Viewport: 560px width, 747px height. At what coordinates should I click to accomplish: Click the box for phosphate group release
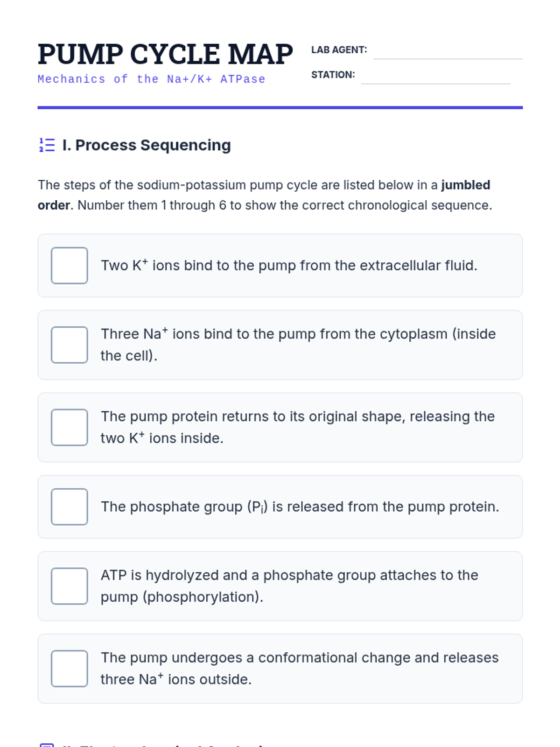(x=70, y=507)
